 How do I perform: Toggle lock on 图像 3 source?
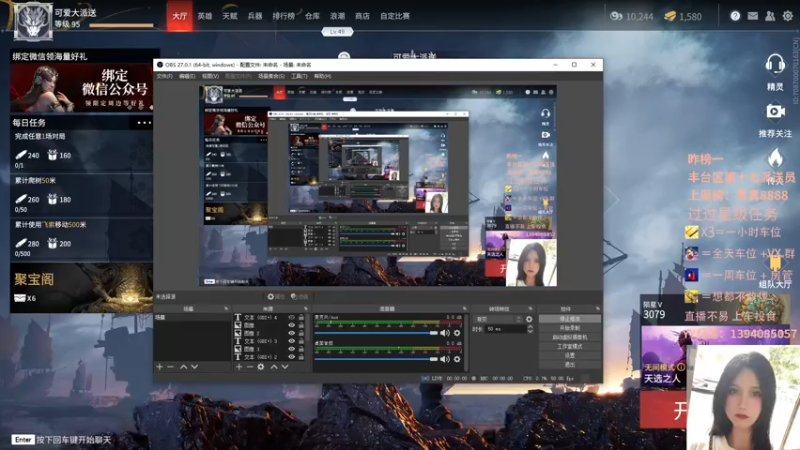(301, 349)
